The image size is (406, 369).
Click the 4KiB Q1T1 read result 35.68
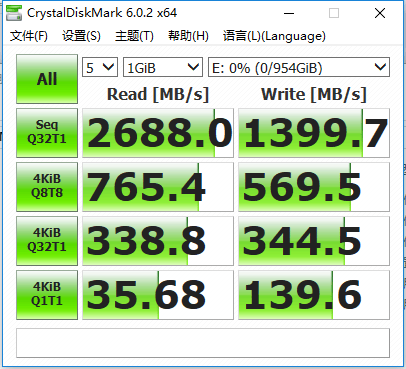pyautogui.click(x=158, y=295)
